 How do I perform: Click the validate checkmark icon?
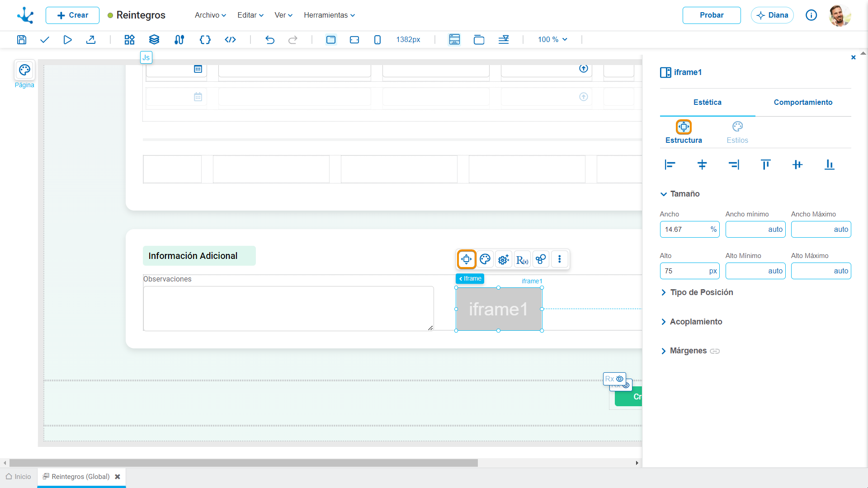44,40
